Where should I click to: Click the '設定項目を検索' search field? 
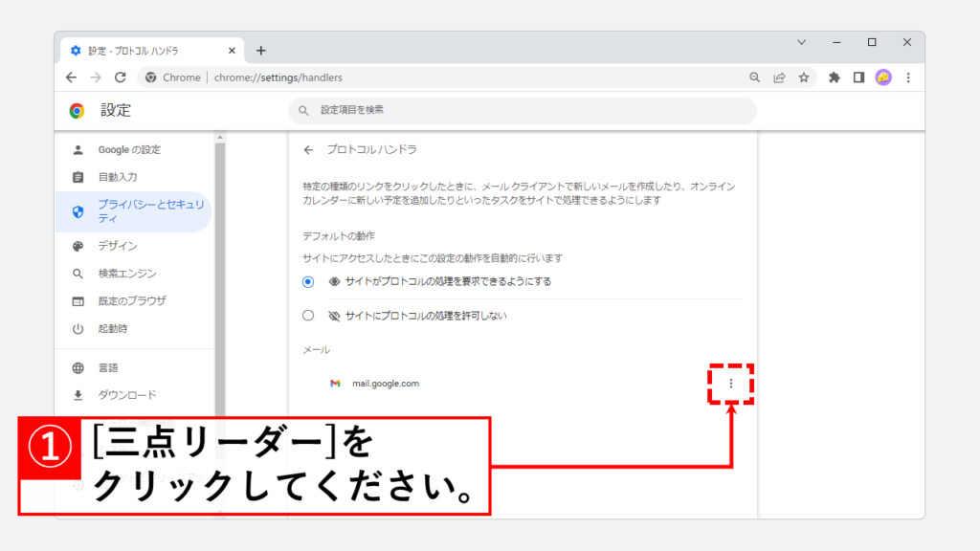click(x=523, y=111)
